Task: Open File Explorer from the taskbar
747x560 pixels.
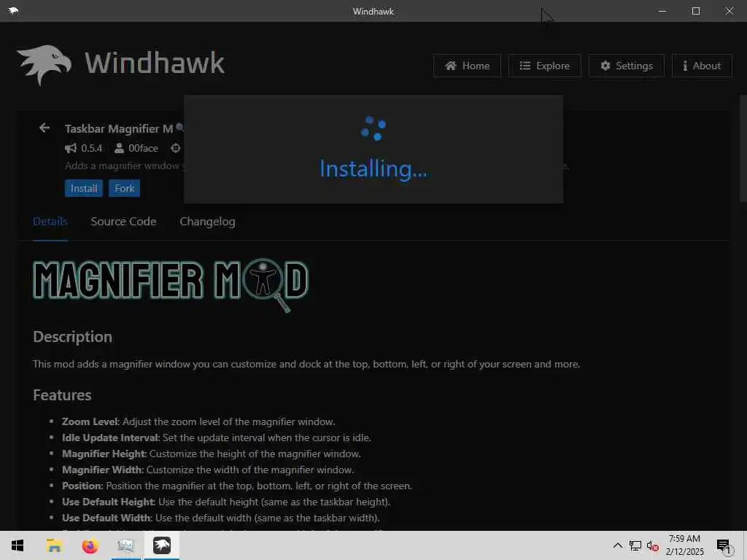Action: 54,545
